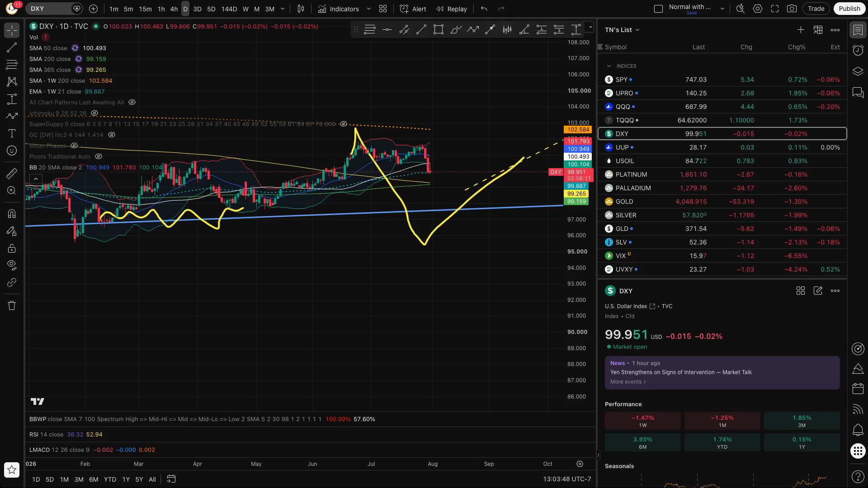Add a symbol to TN's List
This screenshot has width=868, height=488.
click(x=801, y=30)
